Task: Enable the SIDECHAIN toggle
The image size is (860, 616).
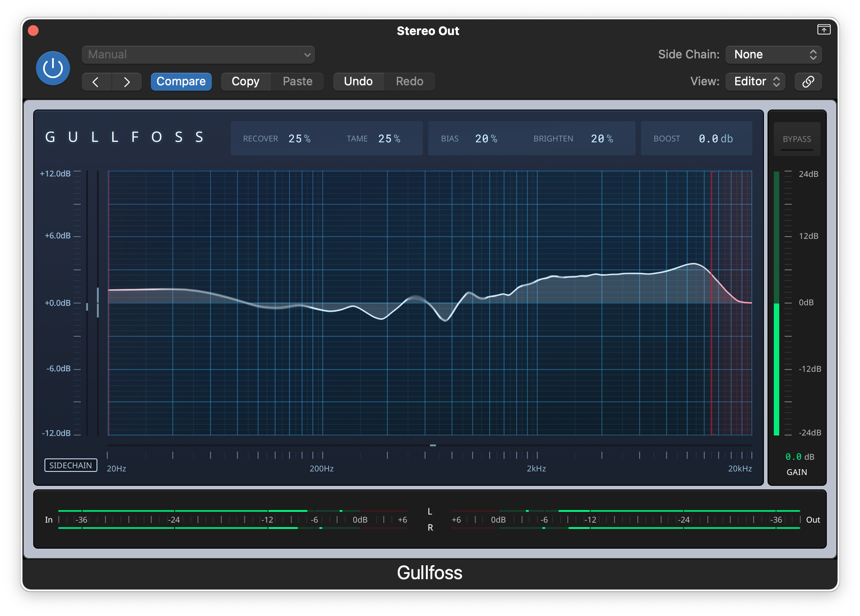Action: pyautogui.click(x=70, y=465)
